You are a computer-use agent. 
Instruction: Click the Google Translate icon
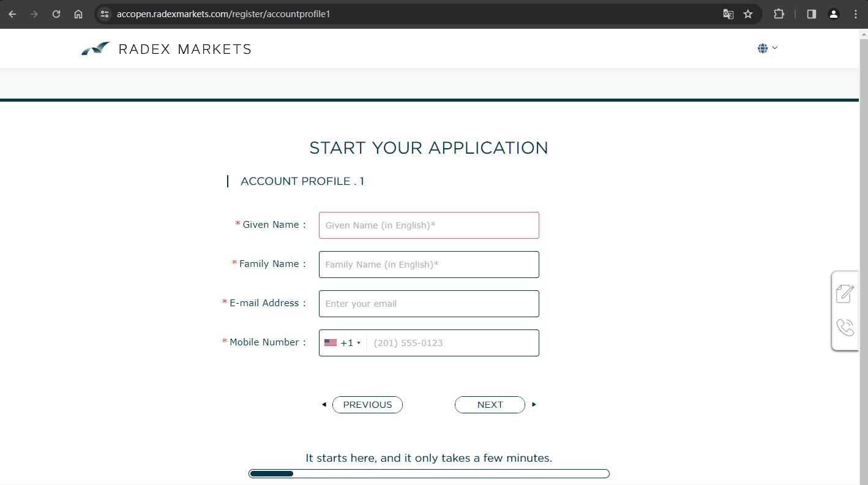728,14
